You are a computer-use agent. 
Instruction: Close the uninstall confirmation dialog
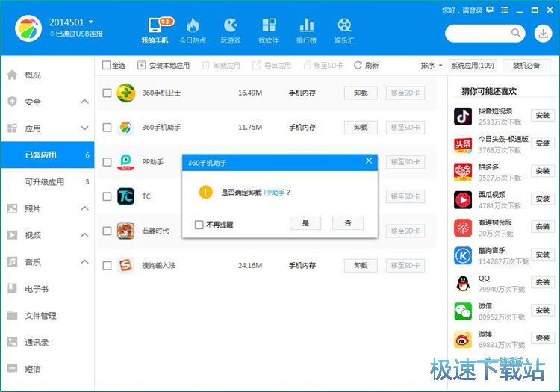click(x=369, y=161)
